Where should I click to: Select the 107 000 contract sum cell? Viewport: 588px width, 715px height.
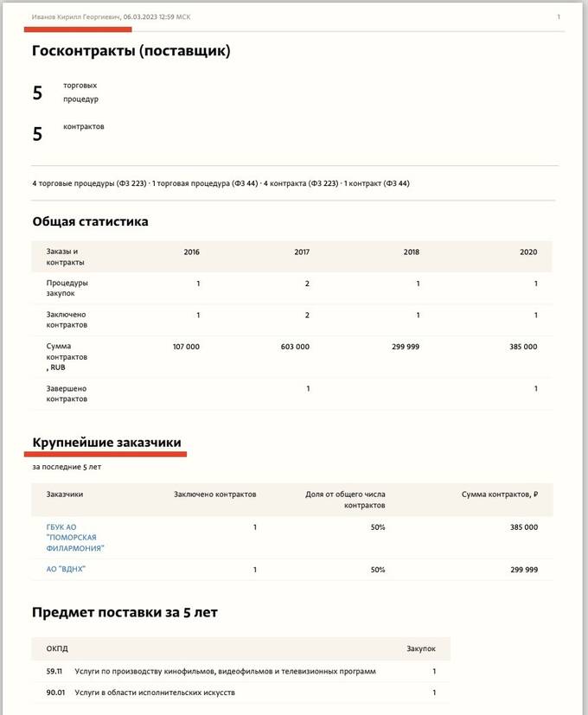pos(186,347)
